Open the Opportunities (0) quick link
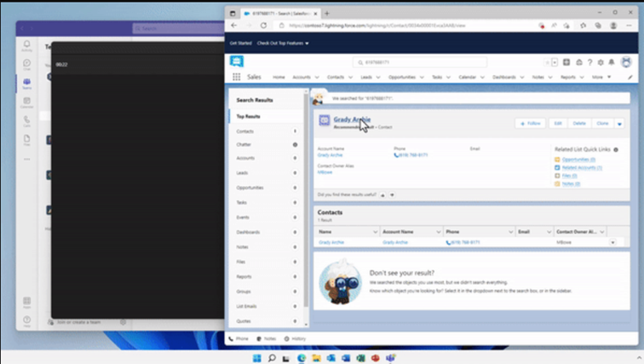The height and width of the screenshot is (364, 644). click(x=578, y=159)
